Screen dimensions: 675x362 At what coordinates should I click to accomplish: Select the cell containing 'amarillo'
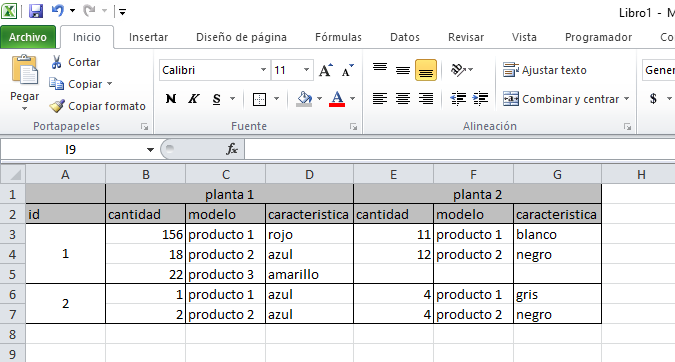click(309, 274)
